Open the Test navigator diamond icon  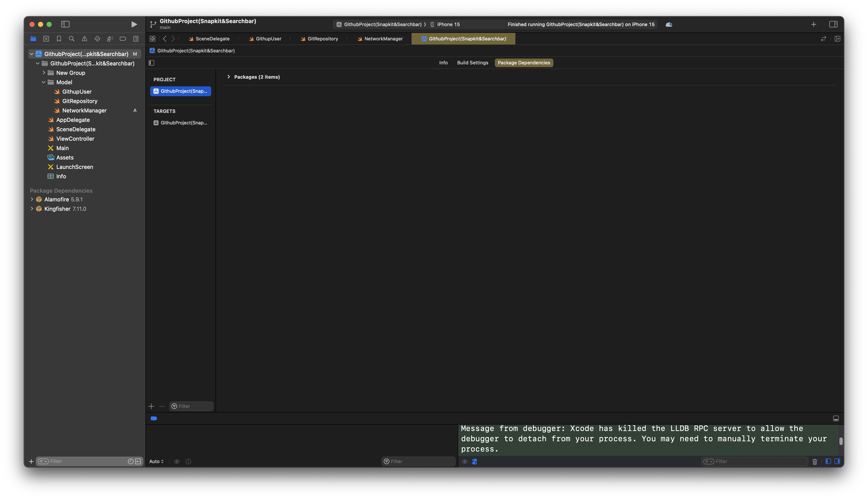point(97,39)
